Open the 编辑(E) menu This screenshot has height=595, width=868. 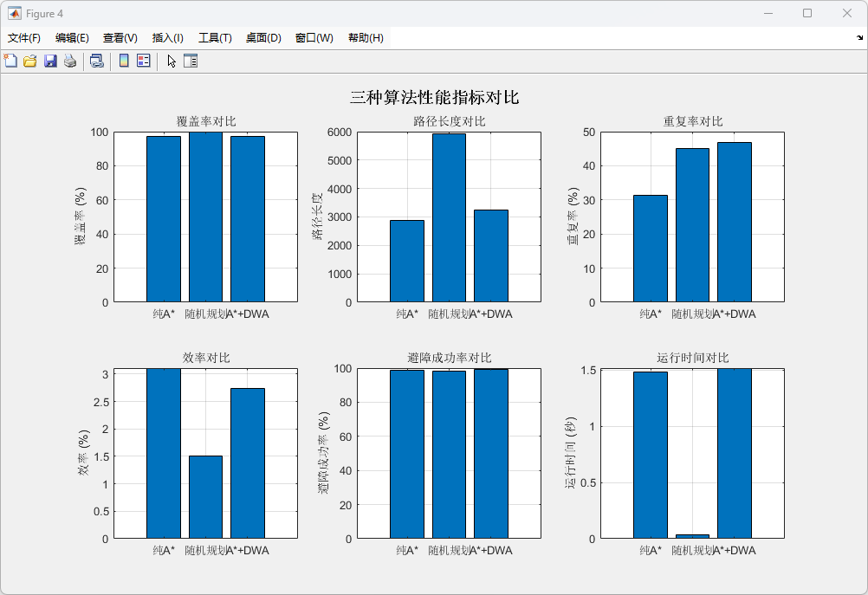72,38
